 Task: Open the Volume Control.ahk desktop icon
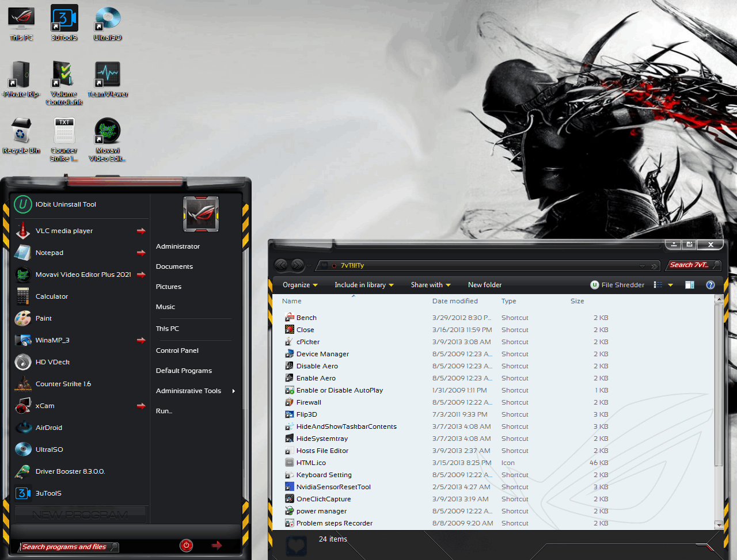click(x=64, y=83)
